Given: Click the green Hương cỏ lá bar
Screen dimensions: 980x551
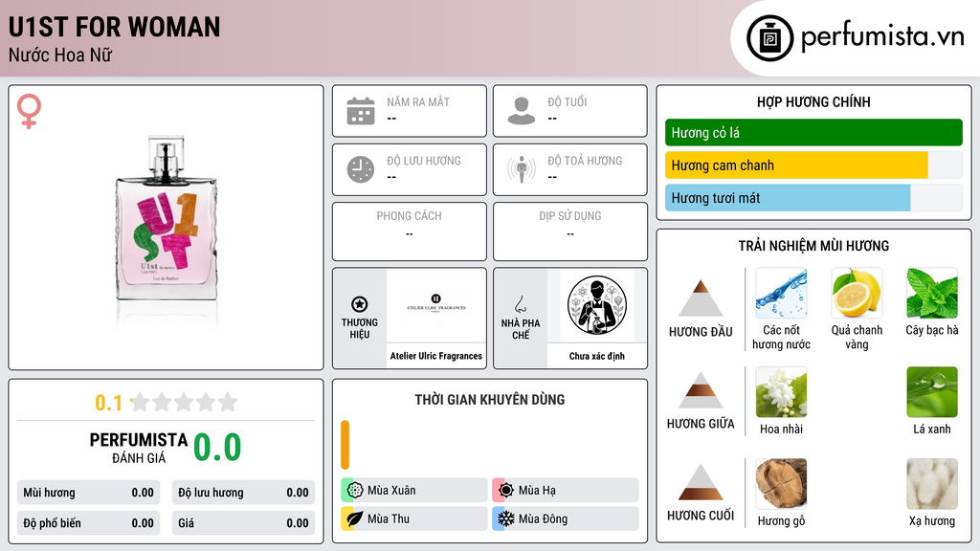Looking at the screenshot, I should pos(813,132).
